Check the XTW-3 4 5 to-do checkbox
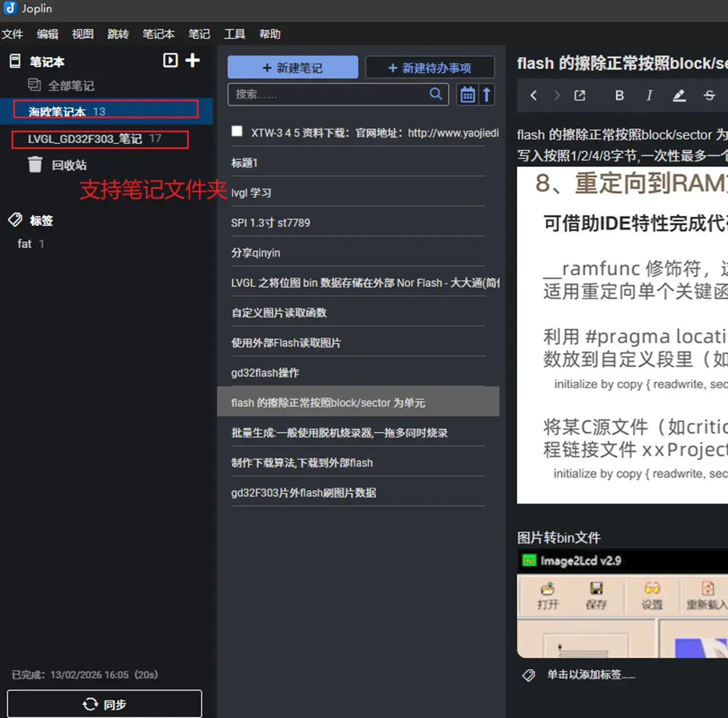Image resolution: width=728 pixels, height=718 pixels. (237, 130)
